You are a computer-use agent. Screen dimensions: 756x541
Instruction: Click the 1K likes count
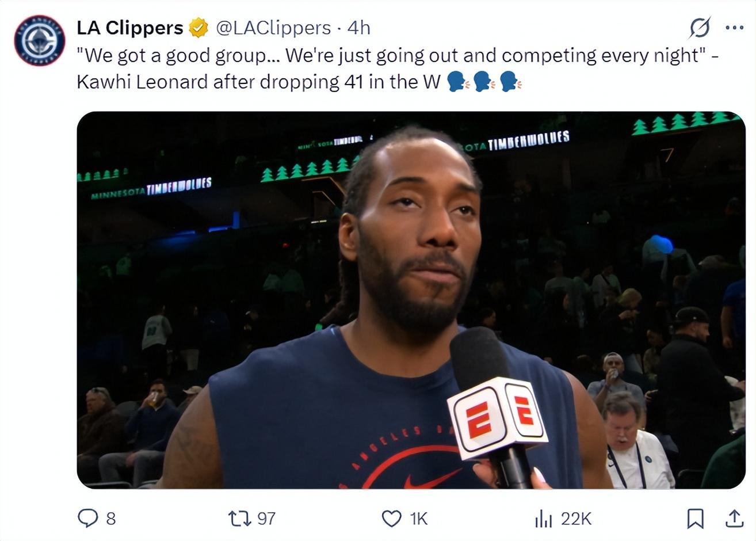[x=418, y=519]
